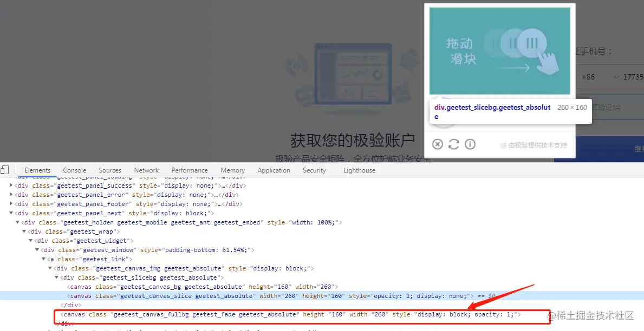Switch to the Console tab
Screen dimensions: 644x331
(x=74, y=170)
